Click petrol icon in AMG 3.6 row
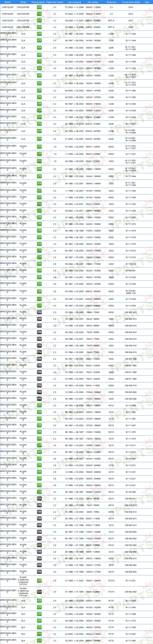 39,292
